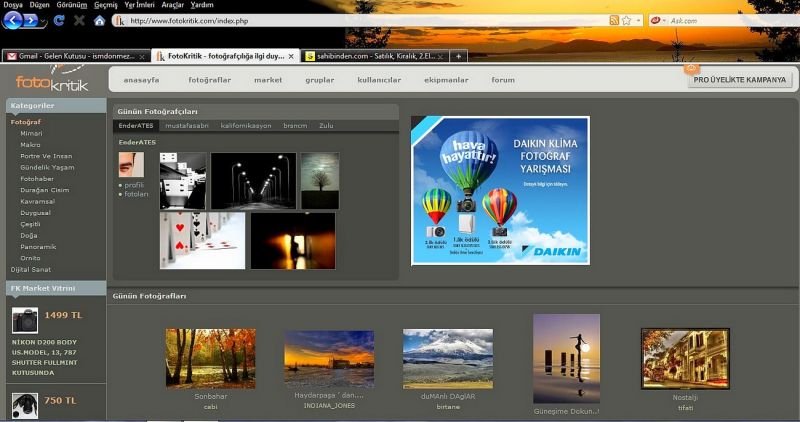
Task: Close the FotoKritik tab
Action: [291, 57]
